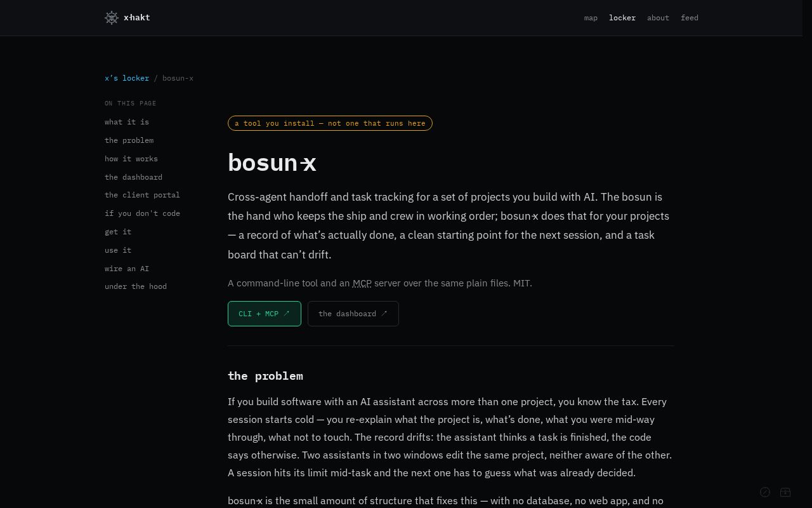Click the x·hakt site name
812x508 pixels.
(x=137, y=18)
